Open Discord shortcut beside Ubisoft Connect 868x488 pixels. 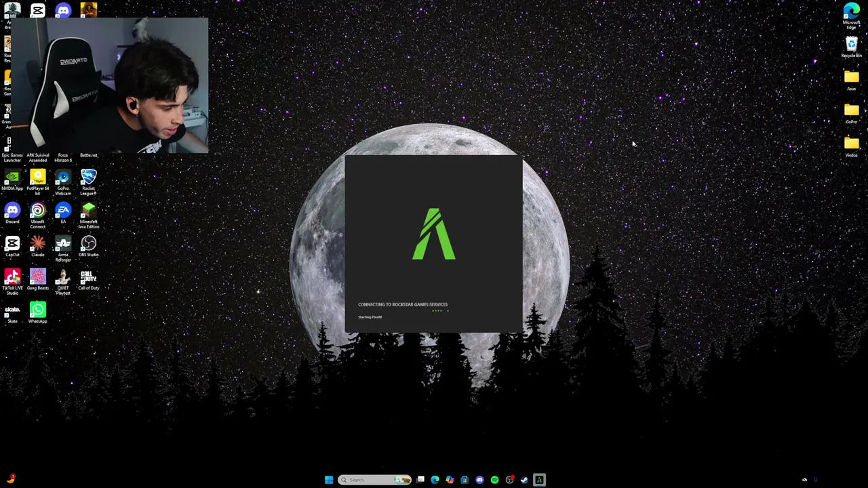coord(12,213)
